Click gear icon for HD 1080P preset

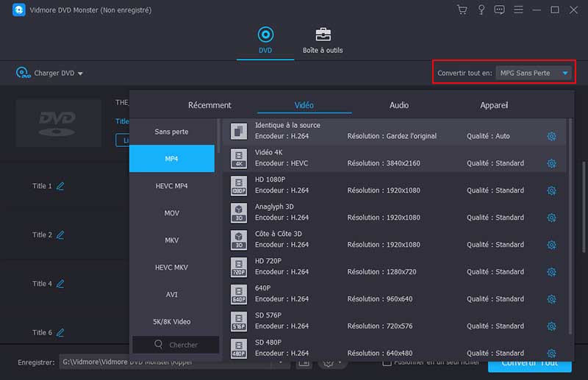point(551,190)
